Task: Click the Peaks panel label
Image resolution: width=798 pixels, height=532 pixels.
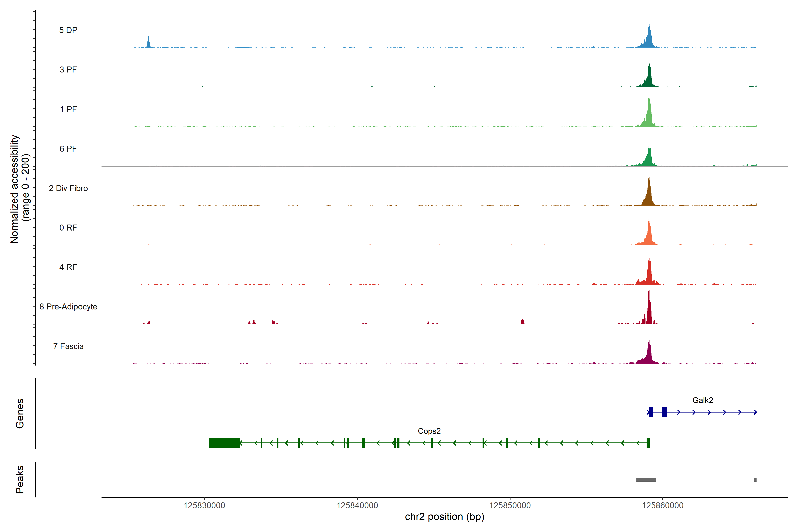Action: pos(20,479)
